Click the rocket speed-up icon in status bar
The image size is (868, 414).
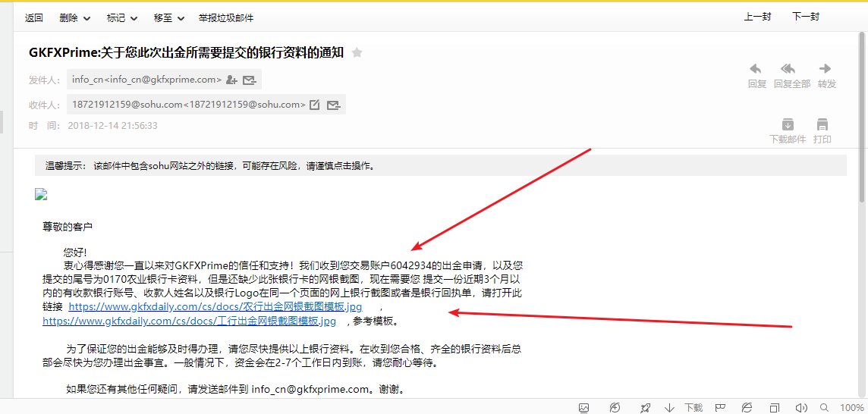tap(644, 408)
